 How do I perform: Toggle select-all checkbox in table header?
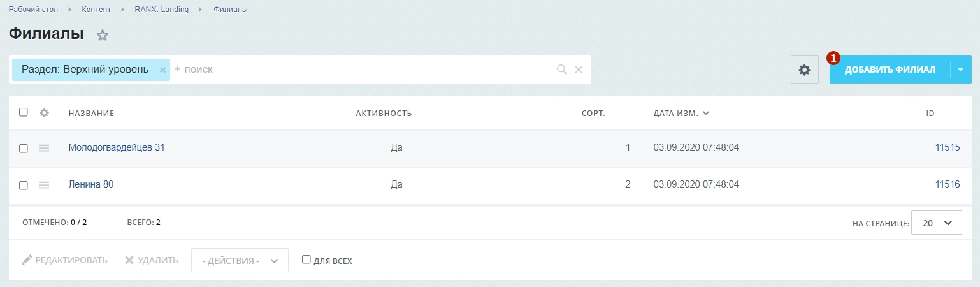tap(24, 112)
